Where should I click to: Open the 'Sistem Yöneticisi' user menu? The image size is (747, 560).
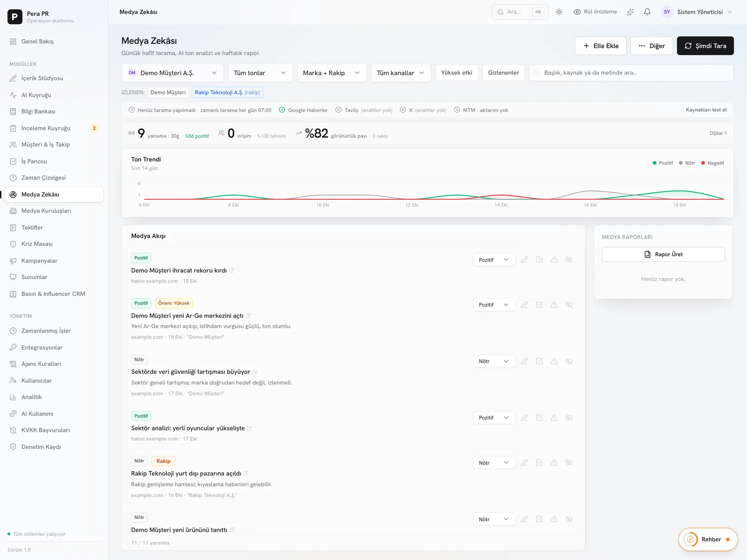point(697,12)
